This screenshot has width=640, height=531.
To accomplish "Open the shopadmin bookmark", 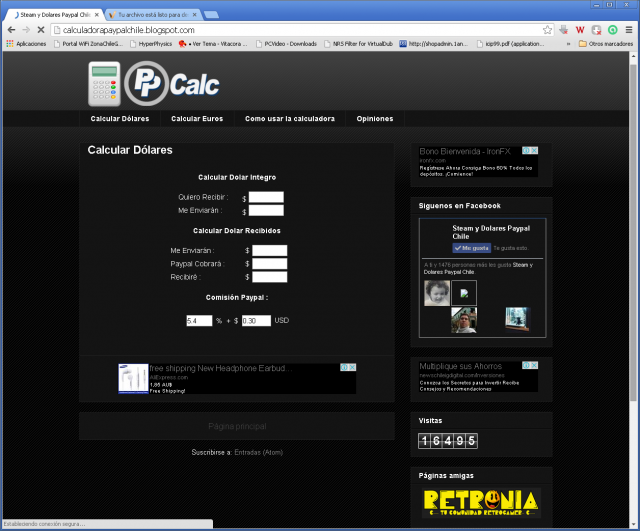I will (433, 44).
